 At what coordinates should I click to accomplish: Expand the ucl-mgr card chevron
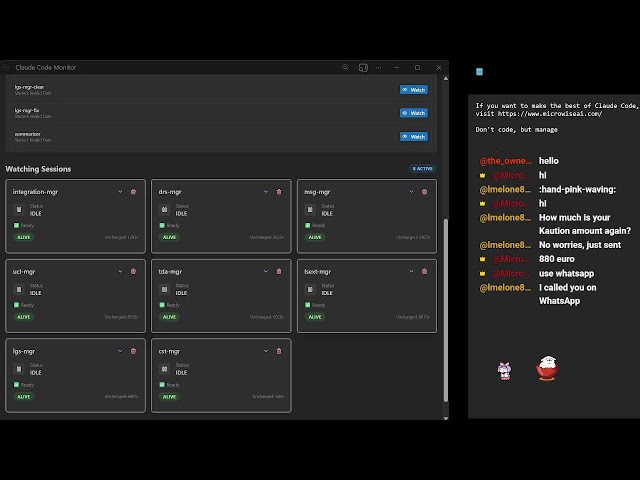(x=120, y=271)
